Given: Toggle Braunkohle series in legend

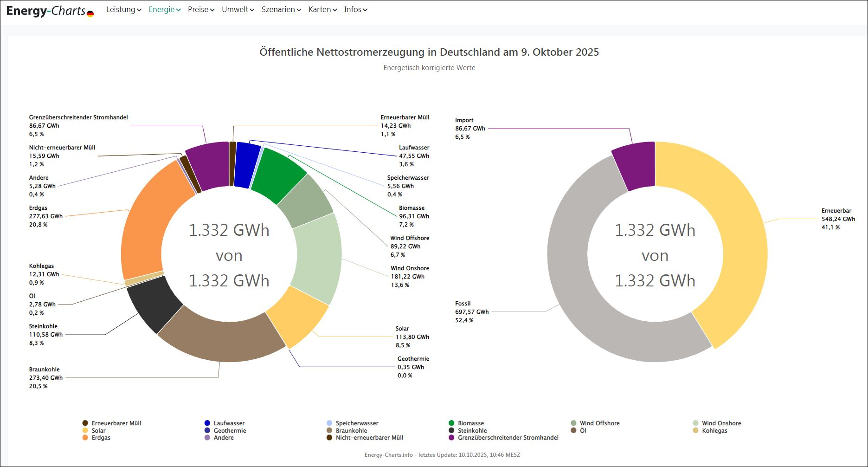Looking at the screenshot, I should [351, 430].
